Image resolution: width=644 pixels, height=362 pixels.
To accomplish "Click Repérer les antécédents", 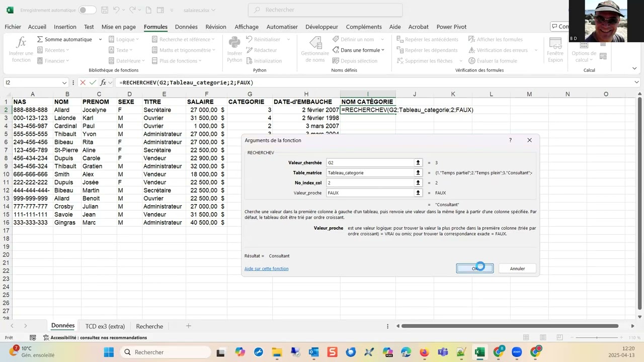I will (x=427, y=39).
